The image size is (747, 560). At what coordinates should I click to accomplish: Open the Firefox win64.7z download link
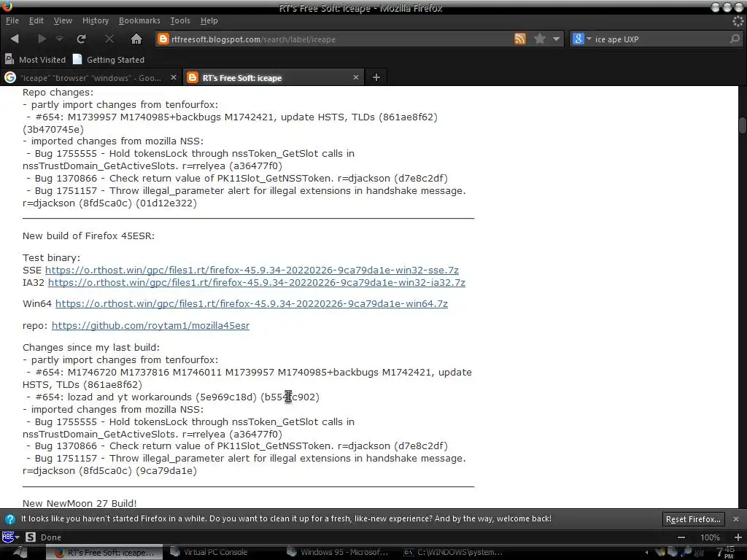coord(252,303)
